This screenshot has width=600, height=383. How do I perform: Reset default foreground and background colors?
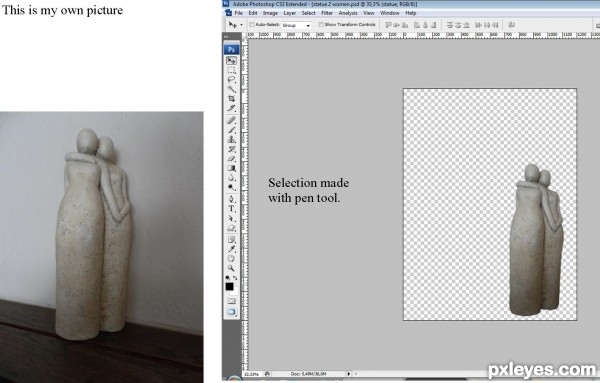228,278
